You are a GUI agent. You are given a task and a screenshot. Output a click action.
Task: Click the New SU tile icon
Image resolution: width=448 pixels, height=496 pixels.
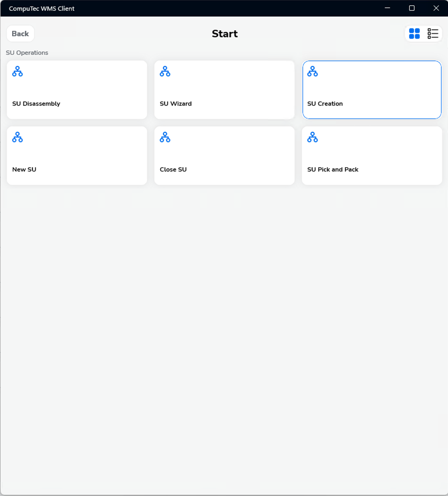(x=18, y=137)
